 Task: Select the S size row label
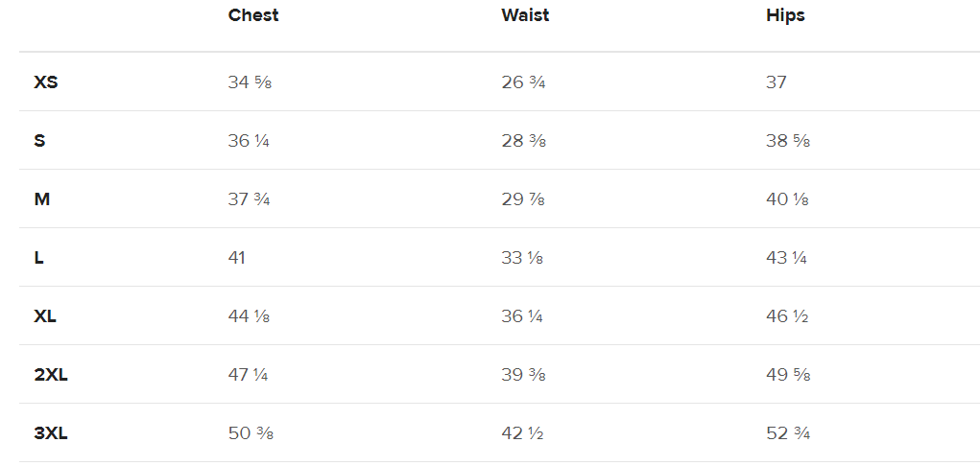tap(39, 141)
